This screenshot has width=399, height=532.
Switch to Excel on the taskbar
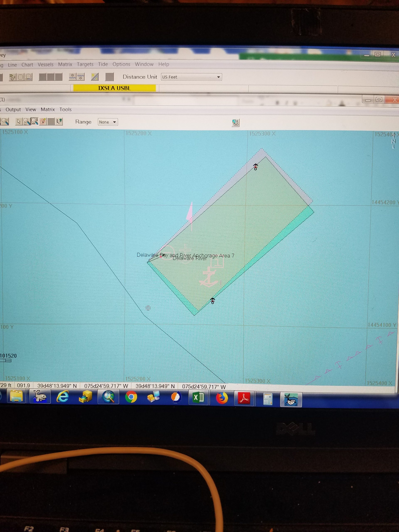(198, 398)
